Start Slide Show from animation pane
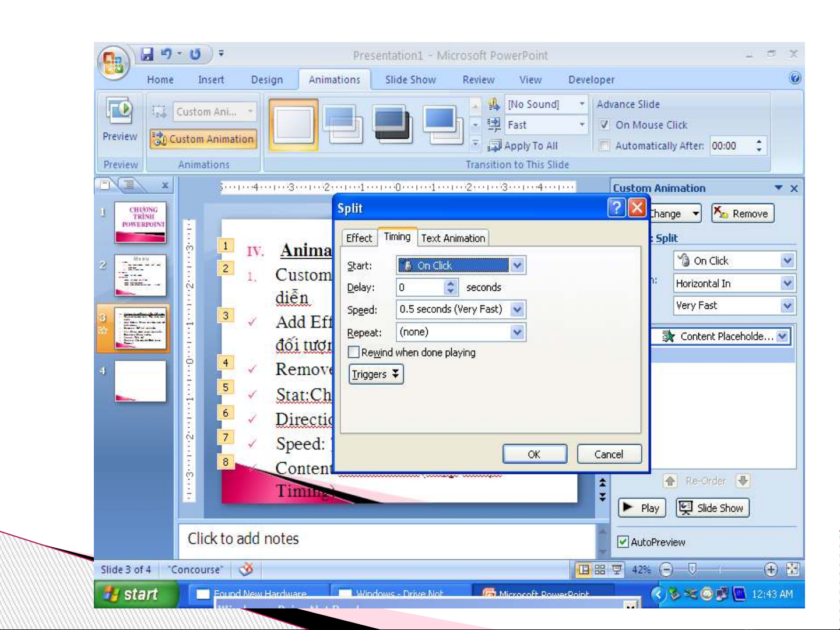 point(712,508)
